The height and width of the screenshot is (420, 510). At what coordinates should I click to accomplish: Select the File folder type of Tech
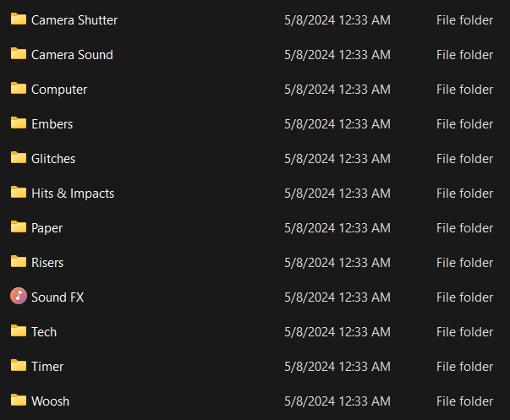click(464, 332)
